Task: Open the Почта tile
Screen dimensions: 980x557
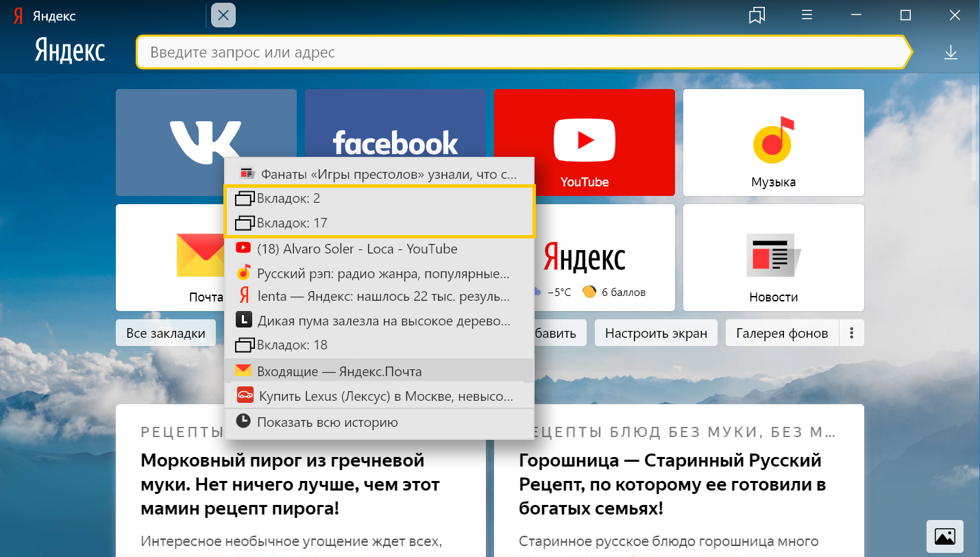Action: 171,258
